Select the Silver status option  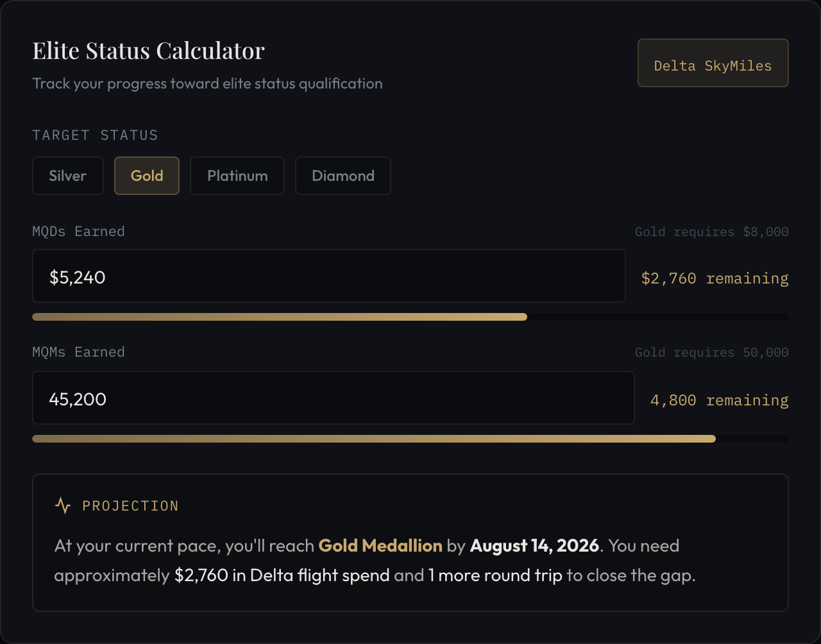[x=67, y=175]
